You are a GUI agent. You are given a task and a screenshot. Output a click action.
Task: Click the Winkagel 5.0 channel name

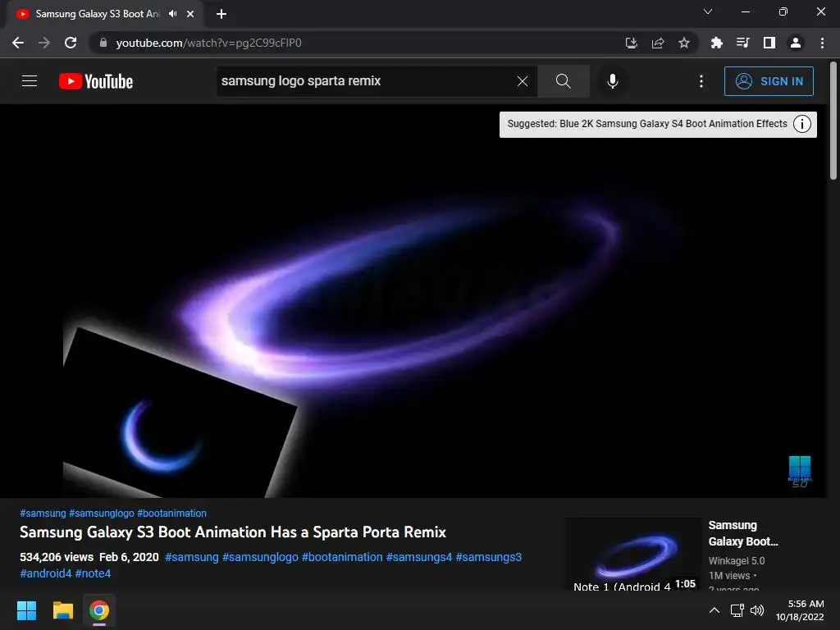tap(737, 561)
